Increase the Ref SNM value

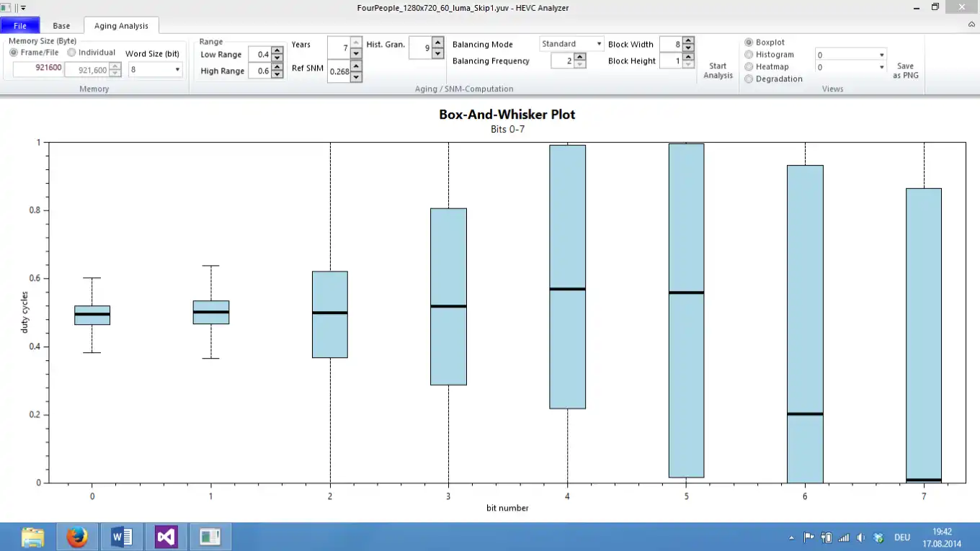coord(356,66)
